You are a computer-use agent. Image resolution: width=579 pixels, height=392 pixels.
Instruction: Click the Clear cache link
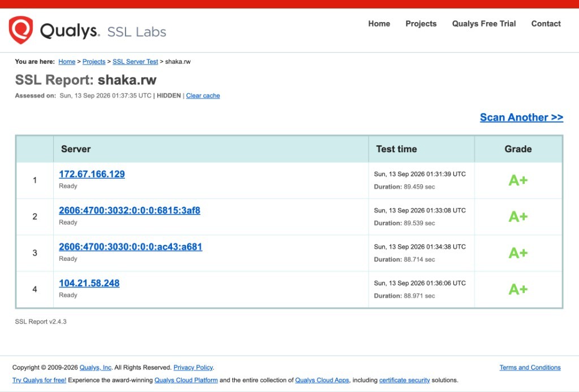[x=203, y=96]
